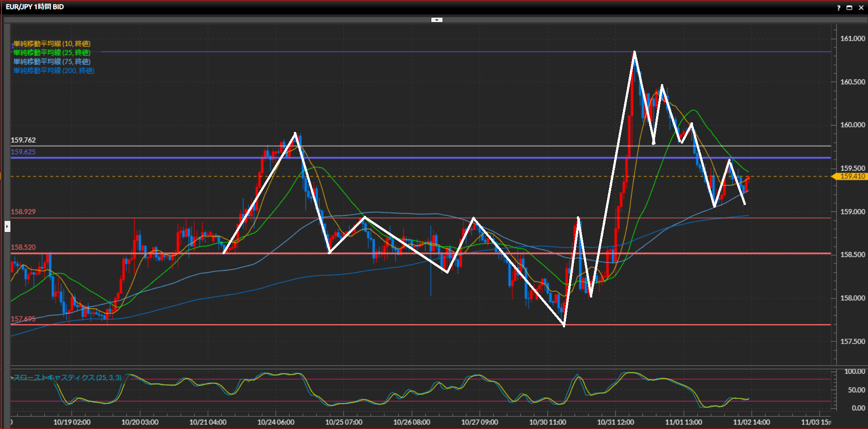Expand the left side panel arrow

[x=7, y=226]
